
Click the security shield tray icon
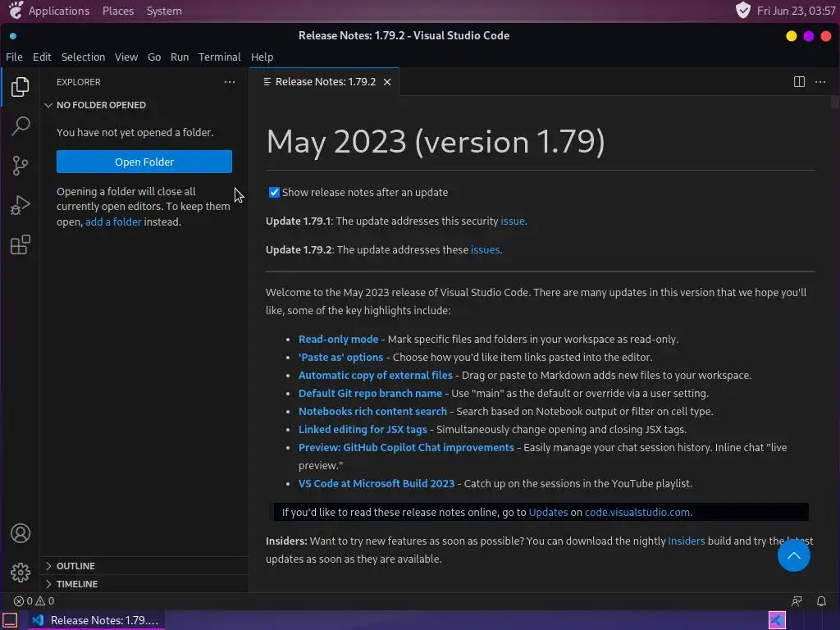pos(742,11)
